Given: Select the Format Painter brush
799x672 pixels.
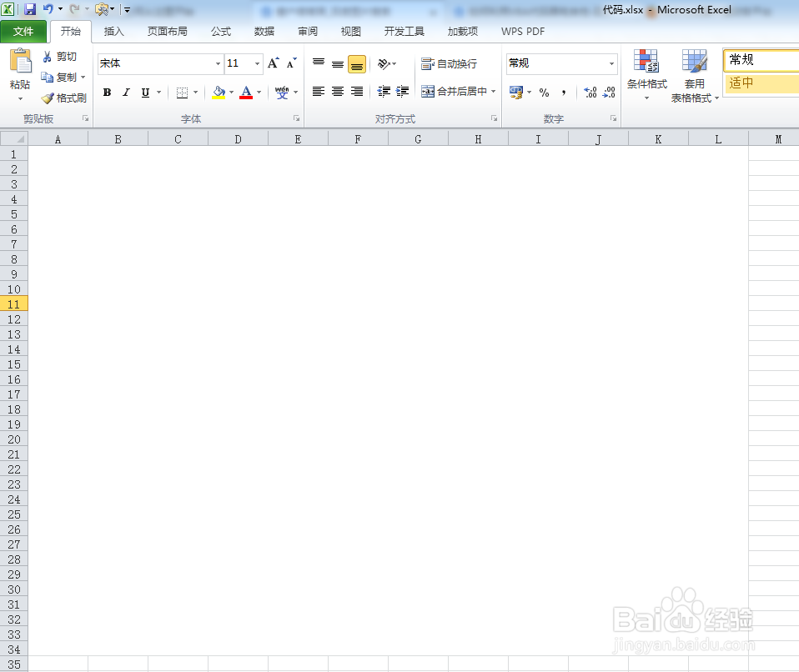Looking at the screenshot, I should tap(63, 98).
